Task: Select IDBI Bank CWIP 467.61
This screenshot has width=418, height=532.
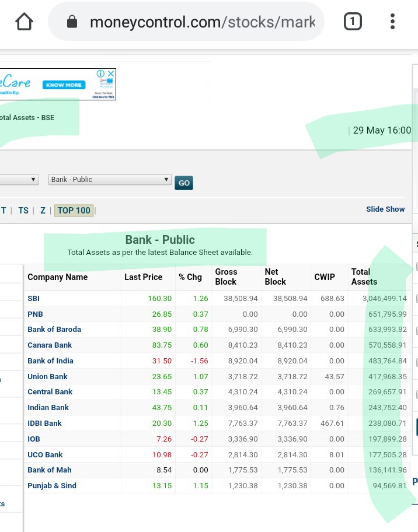Action: pos(332,423)
